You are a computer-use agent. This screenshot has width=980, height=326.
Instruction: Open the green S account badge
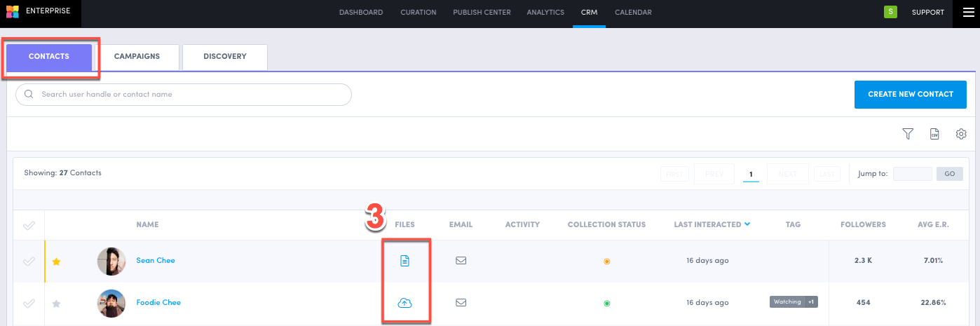tap(890, 12)
